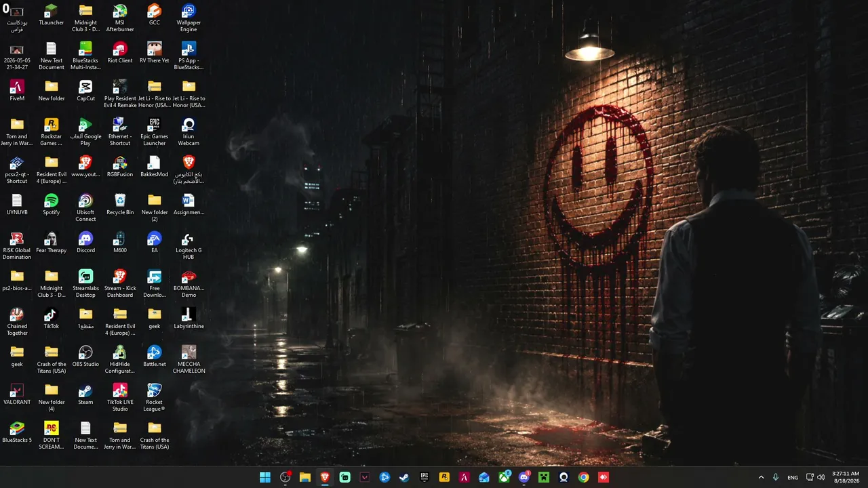
Task: Select the M600 desktop icon
Action: pyautogui.click(x=120, y=243)
